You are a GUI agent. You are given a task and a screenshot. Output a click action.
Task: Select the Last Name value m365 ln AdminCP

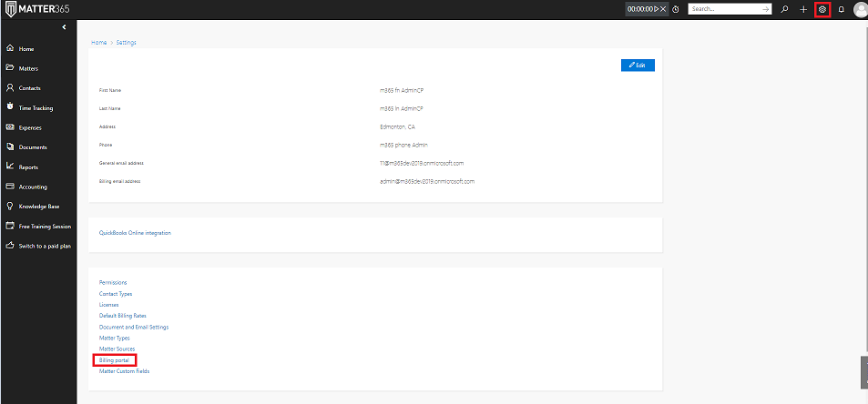tap(402, 108)
